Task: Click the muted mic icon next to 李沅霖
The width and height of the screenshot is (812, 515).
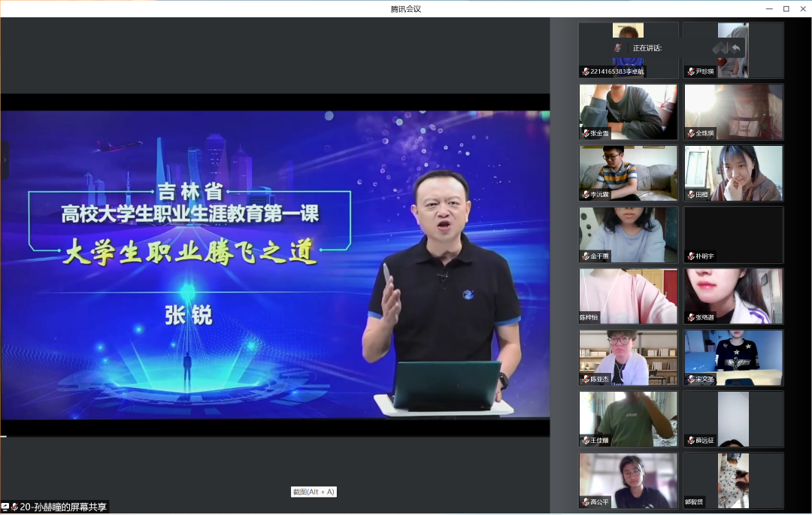Action: coord(586,195)
